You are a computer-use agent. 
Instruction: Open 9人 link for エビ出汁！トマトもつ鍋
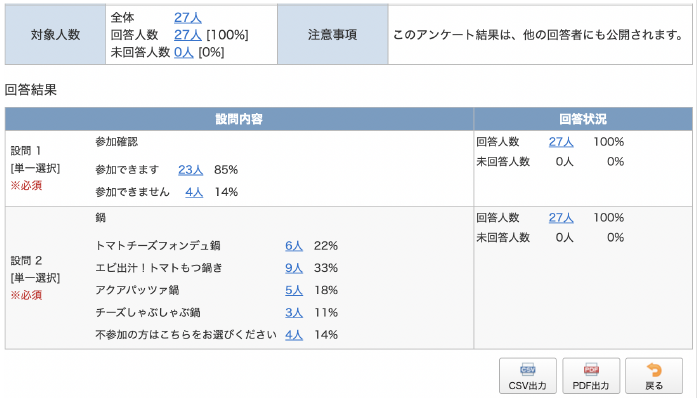[x=294, y=268]
